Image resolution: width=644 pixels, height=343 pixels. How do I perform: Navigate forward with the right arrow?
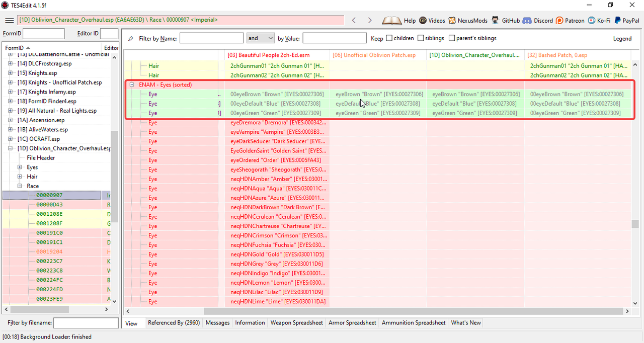click(370, 21)
